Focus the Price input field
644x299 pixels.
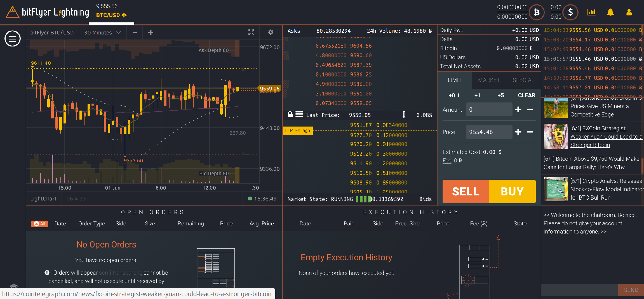(489, 132)
